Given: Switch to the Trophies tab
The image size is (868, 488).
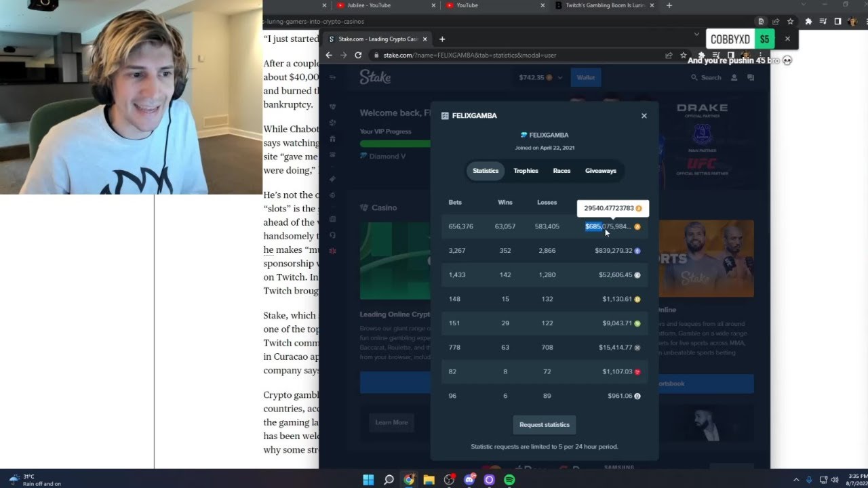Looking at the screenshot, I should point(526,171).
